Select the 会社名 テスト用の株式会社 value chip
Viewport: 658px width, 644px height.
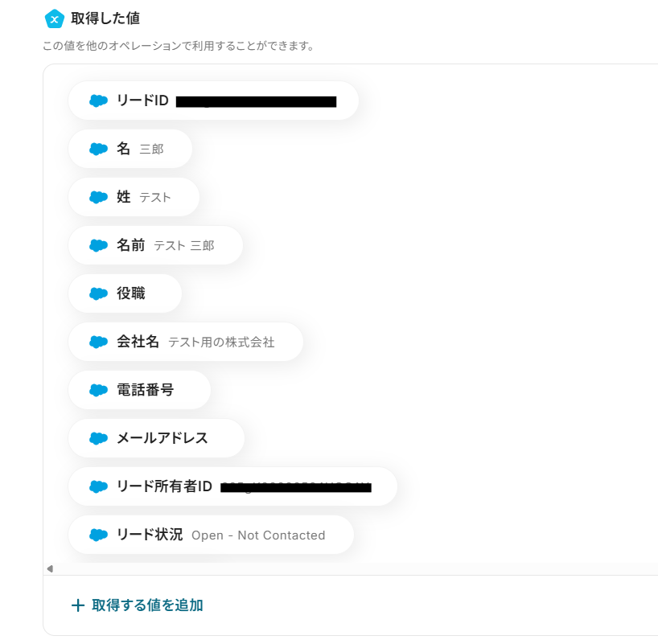[186, 342]
